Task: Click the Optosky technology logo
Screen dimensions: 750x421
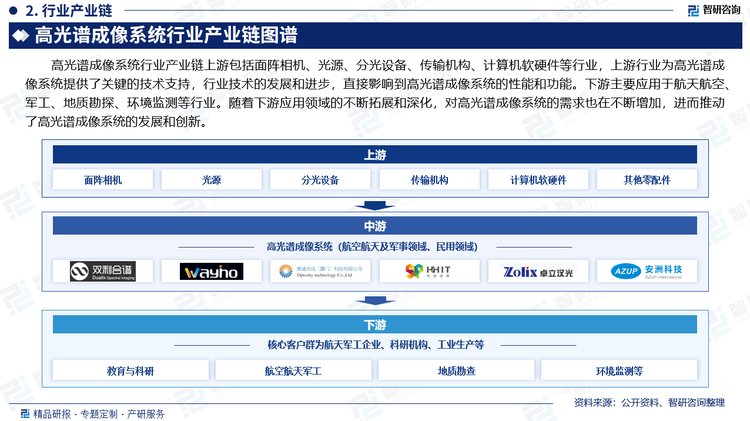Action: 320,271
